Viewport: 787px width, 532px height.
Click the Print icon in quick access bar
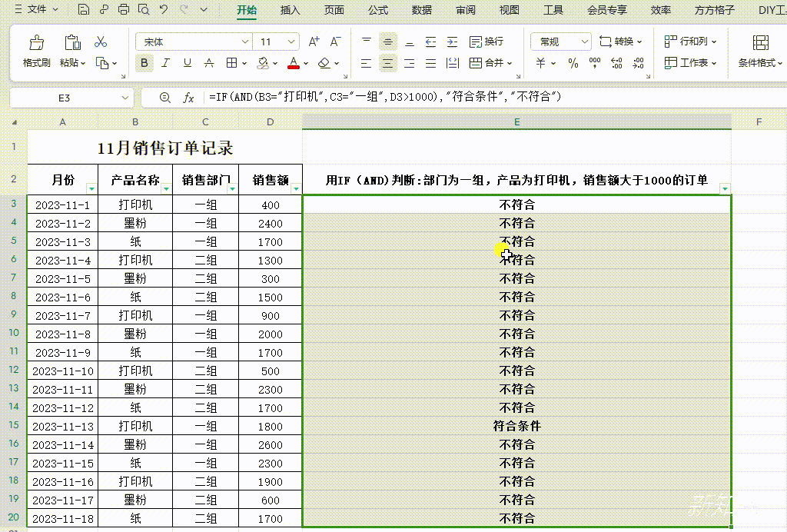coord(124,9)
